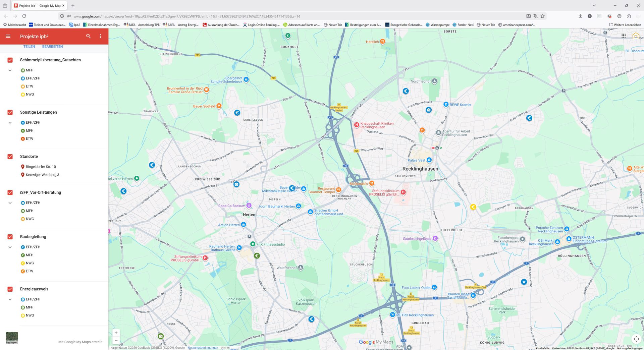This screenshot has height=350, width=644.
Task: Click the BEARBEITEN link
Action: [52, 47]
